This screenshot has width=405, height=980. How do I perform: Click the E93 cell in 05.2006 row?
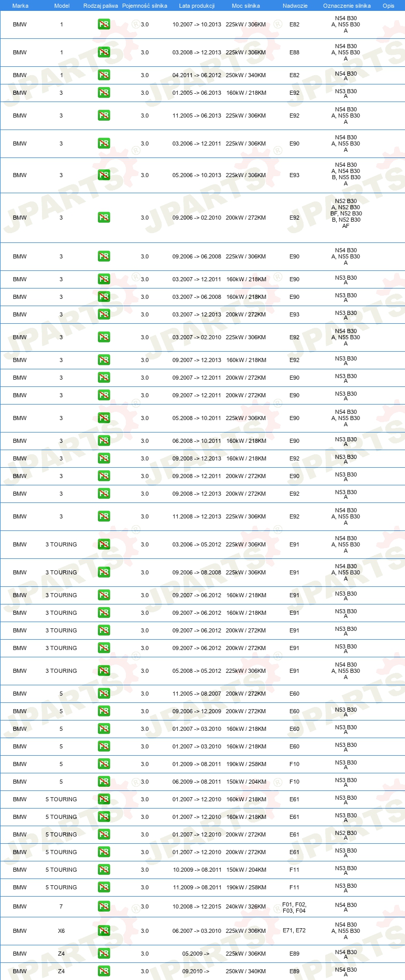point(294,175)
